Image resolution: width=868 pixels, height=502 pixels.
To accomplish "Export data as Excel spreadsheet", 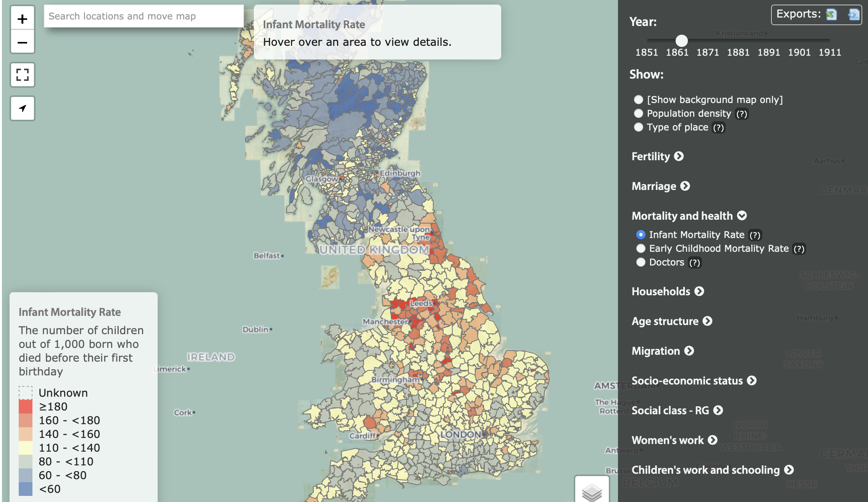I will (x=831, y=14).
